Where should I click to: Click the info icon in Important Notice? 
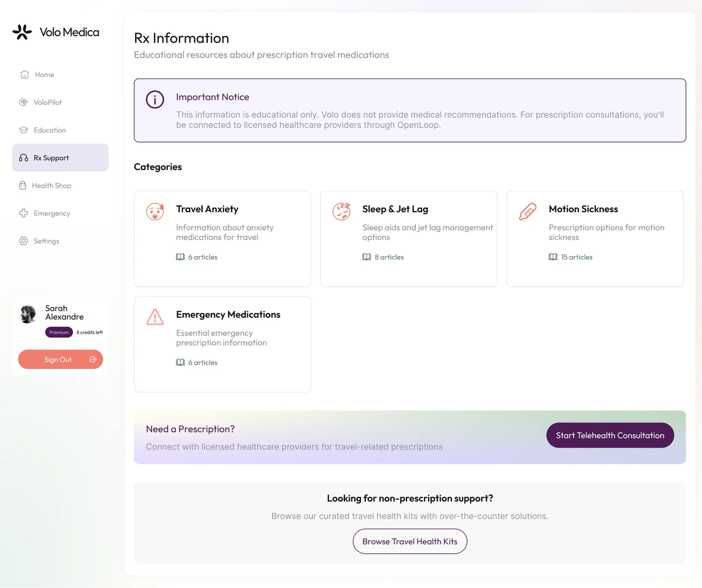tap(155, 100)
